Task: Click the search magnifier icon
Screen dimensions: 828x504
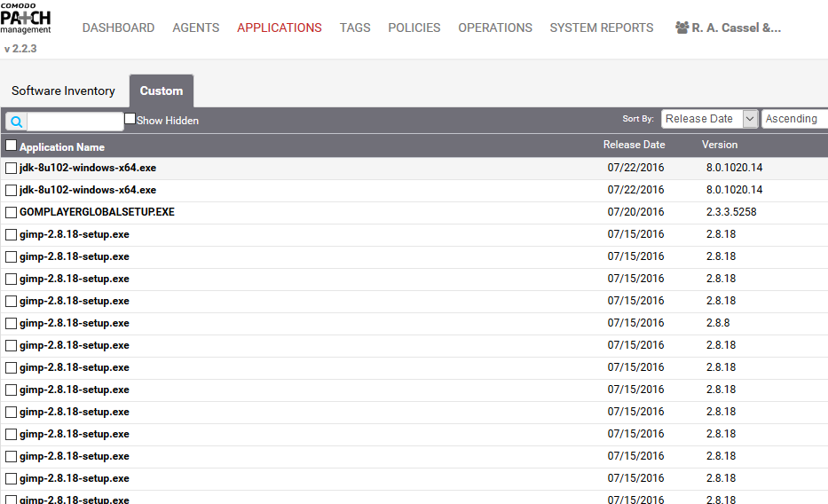Action: 16,122
